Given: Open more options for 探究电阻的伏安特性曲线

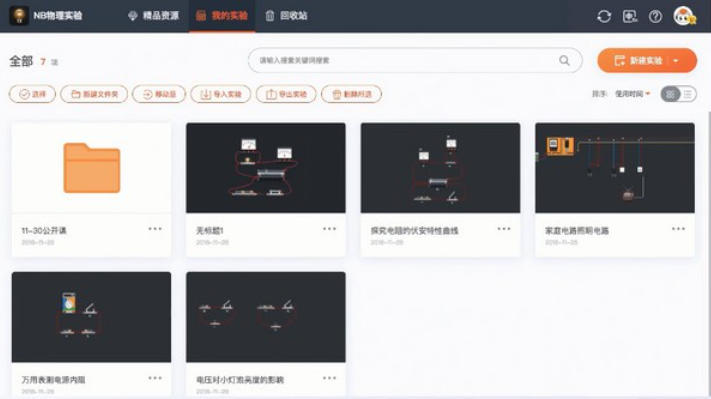Looking at the screenshot, I should tap(504, 229).
